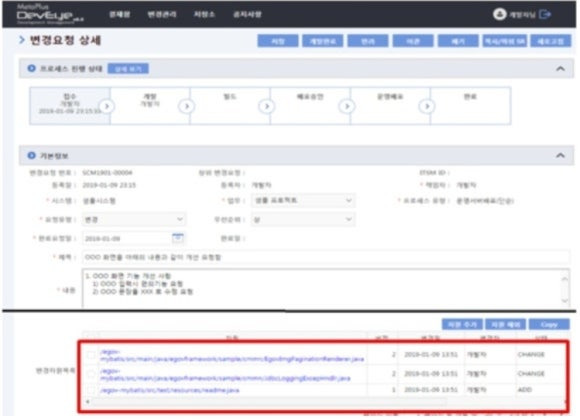The height and width of the screenshot is (420, 580).
Task: Click the username text beside avatar
Action: pos(522,15)
